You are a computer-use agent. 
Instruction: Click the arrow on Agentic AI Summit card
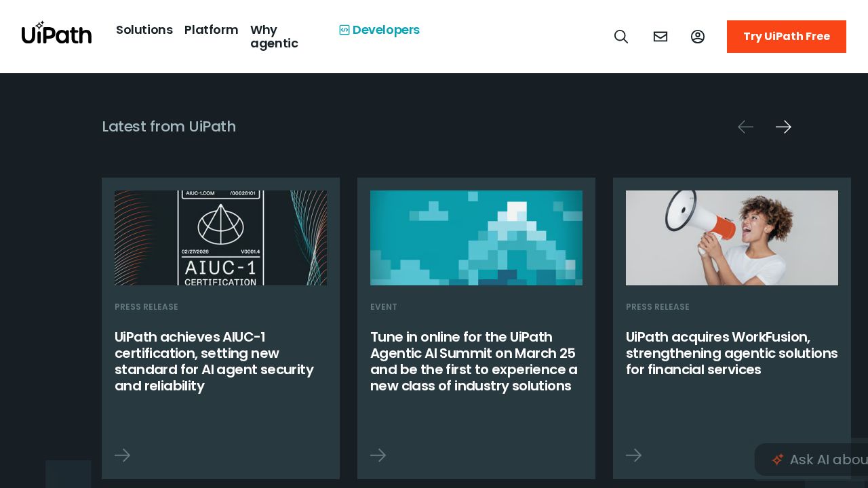tap(378, 455)
